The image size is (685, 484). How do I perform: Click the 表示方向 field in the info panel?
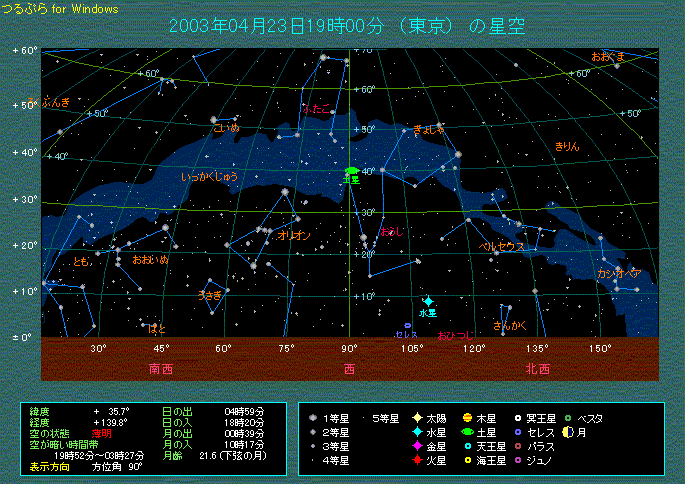(x=50, y=467)
